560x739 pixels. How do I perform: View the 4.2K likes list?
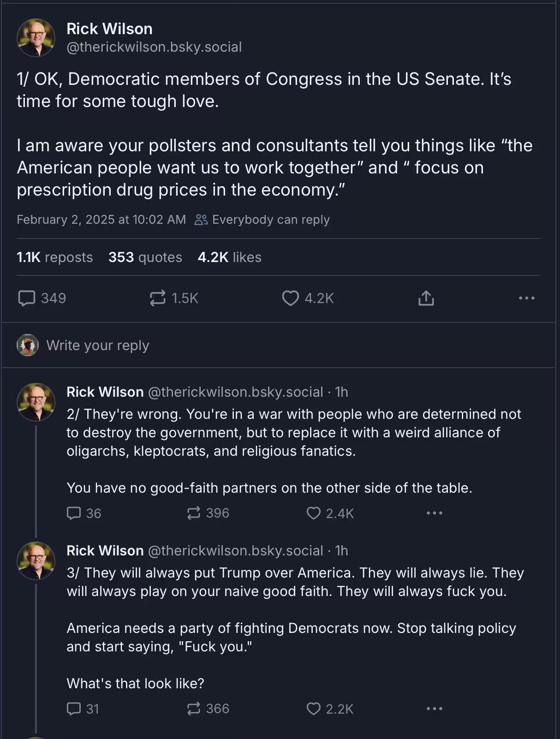pyautogui.click(x=229, y=257)
